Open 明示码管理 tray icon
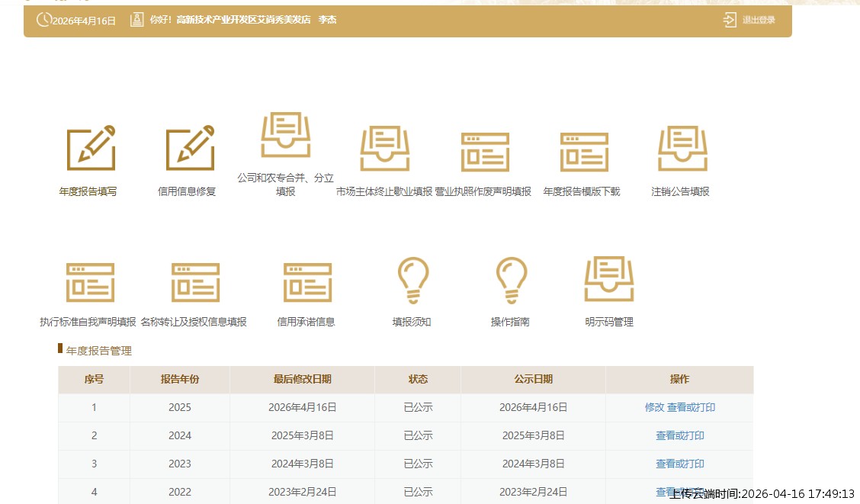This screenshot has width=860, height=504. pyautogui.click(x=609, y=280)
